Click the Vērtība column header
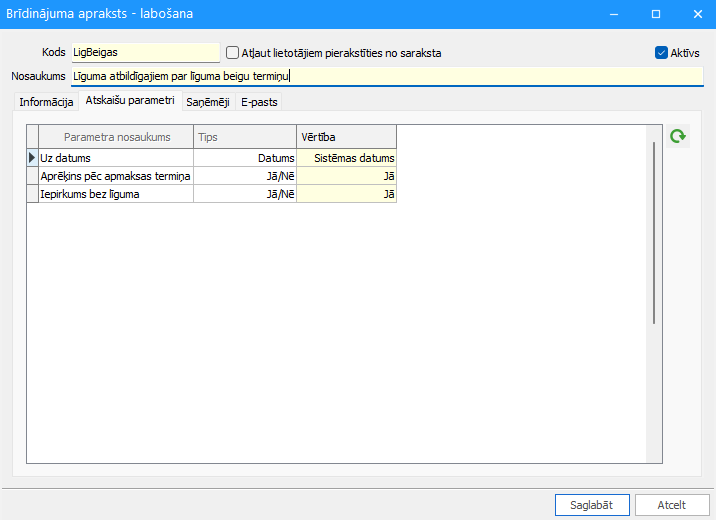The width and height of the screenshot is (716, 520). tap(347, 137)
